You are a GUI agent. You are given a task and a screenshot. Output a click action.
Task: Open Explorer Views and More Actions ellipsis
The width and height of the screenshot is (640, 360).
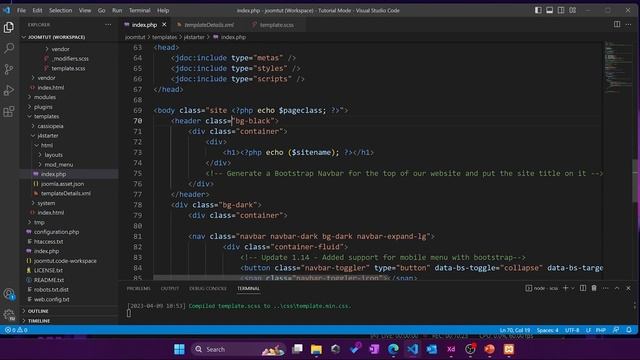tap(108, 24)
